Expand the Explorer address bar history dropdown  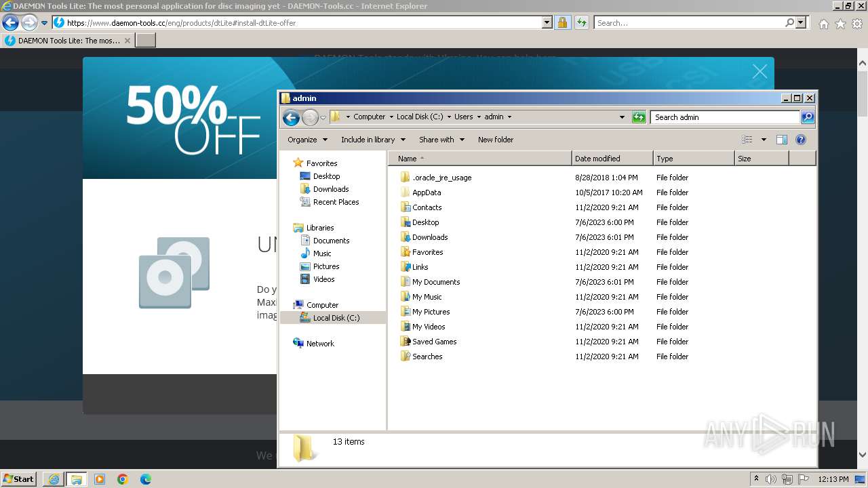(x=622, y=117)
